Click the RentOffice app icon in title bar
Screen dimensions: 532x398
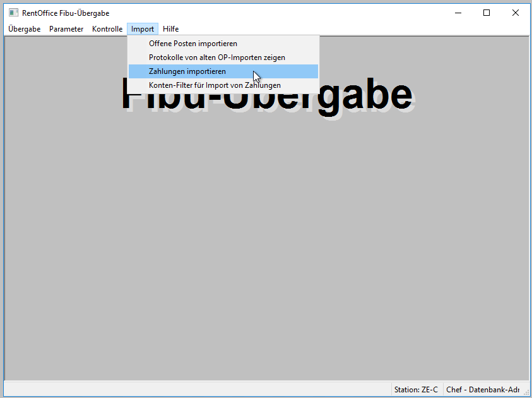click(x=13, y=13)
